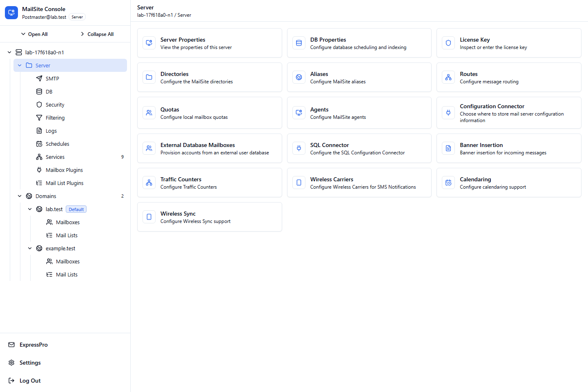588x392 pixels.
Task: Click the Directories folder card icon
Action: [x=149, y=77]
